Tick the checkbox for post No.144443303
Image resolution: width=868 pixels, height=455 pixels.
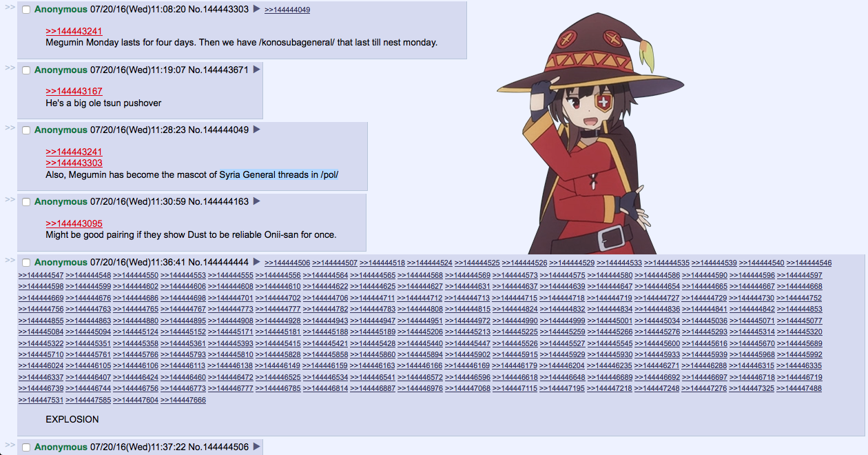pyautogui.click(x=26, y=10)
